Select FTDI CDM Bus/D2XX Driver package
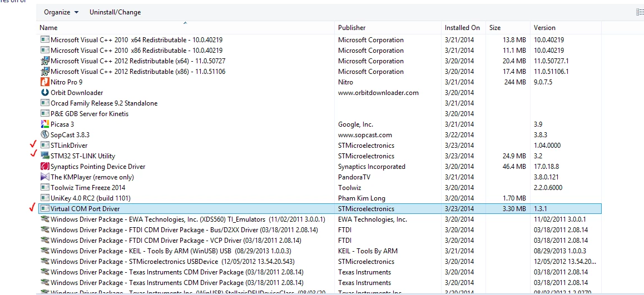Image resolution: width=644 pixels, height=295 pixels. click(x=184, y=230)
